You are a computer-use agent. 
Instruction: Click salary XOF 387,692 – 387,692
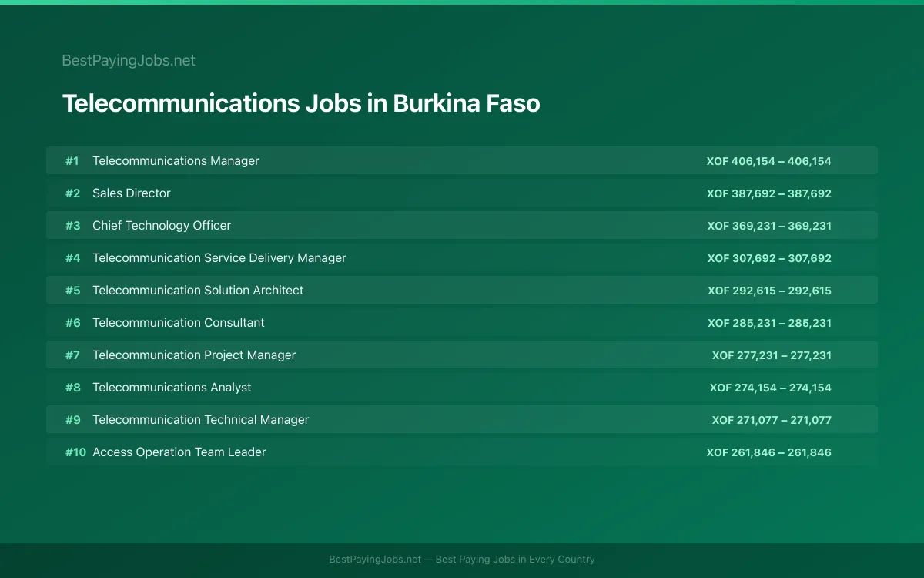click(x=769, y=193)
